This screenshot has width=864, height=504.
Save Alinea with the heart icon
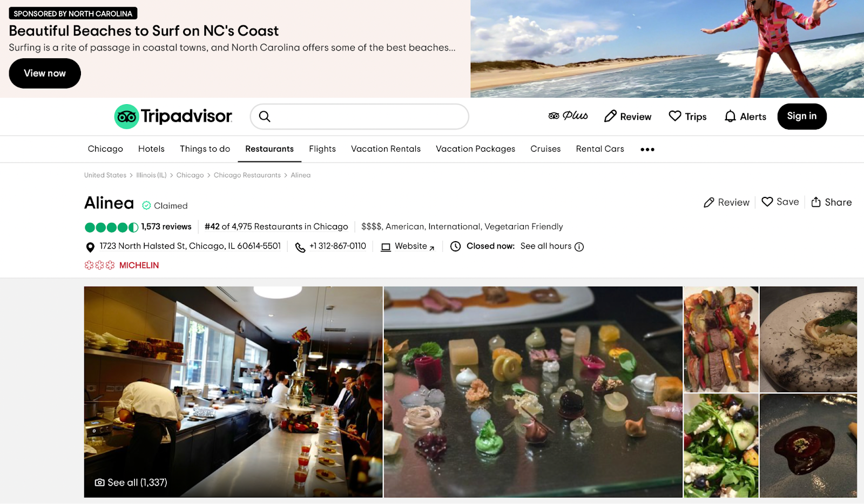(x=767, y=202)
